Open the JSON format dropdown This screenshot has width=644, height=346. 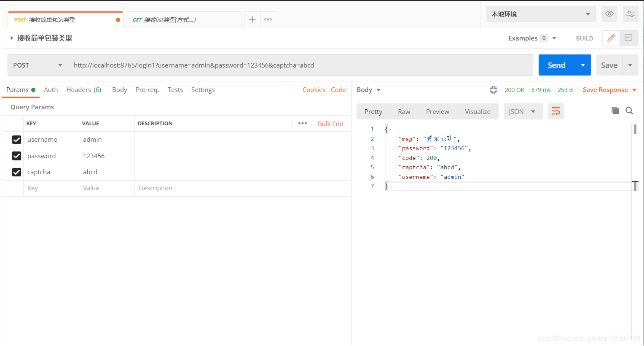(522, 111)
